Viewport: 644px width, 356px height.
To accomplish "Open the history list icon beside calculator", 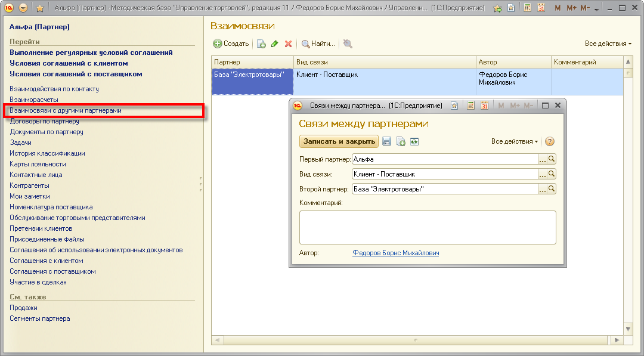I will (511, 8).
